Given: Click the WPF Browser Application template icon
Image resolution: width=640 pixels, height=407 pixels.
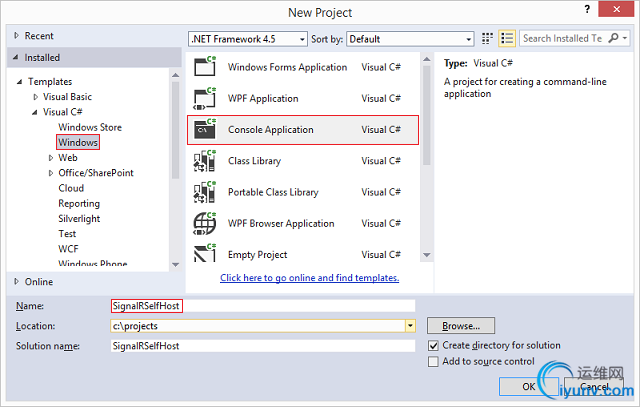Looking at the screenshot, I should pyautogui.click(x=205, y=223).
